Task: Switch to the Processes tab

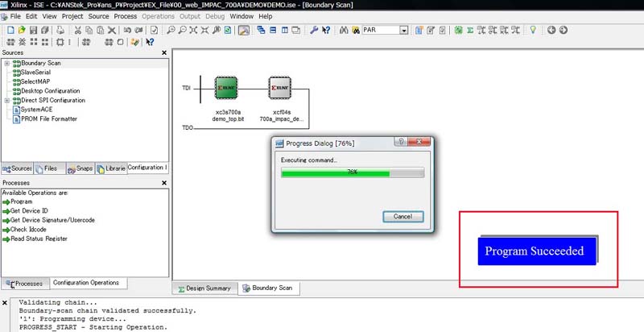Action: pyautogui.click(x=26, y=284)
